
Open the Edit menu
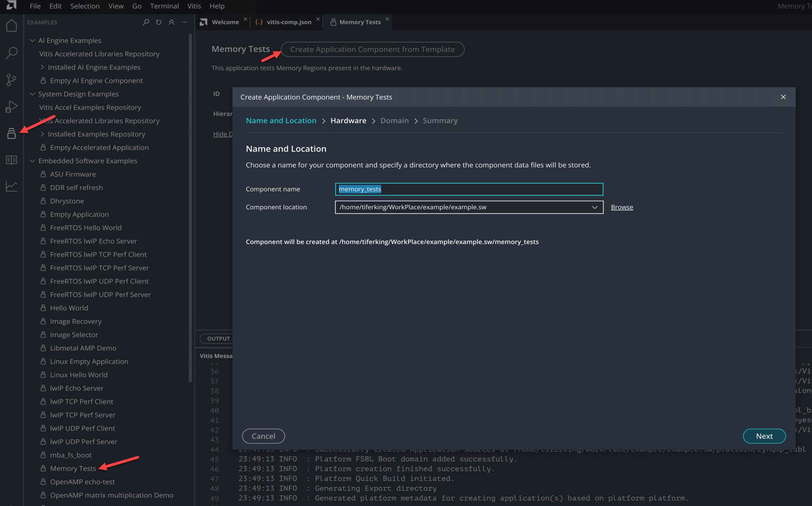pos(56,6)
